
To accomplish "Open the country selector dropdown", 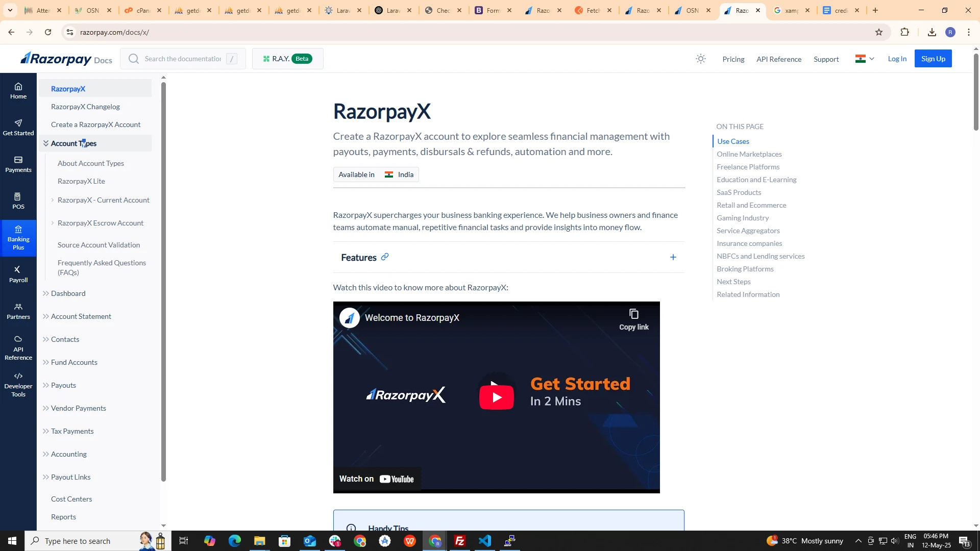I will (865, 59).
